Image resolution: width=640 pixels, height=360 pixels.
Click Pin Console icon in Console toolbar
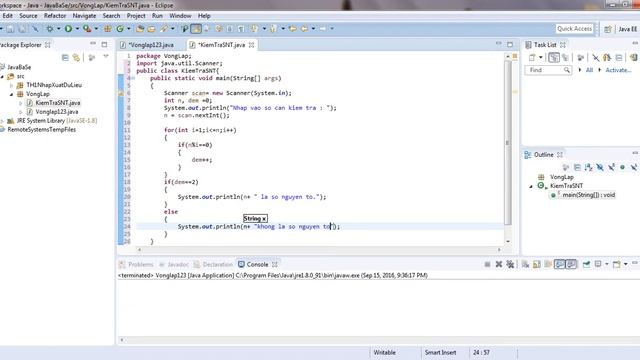587,264
